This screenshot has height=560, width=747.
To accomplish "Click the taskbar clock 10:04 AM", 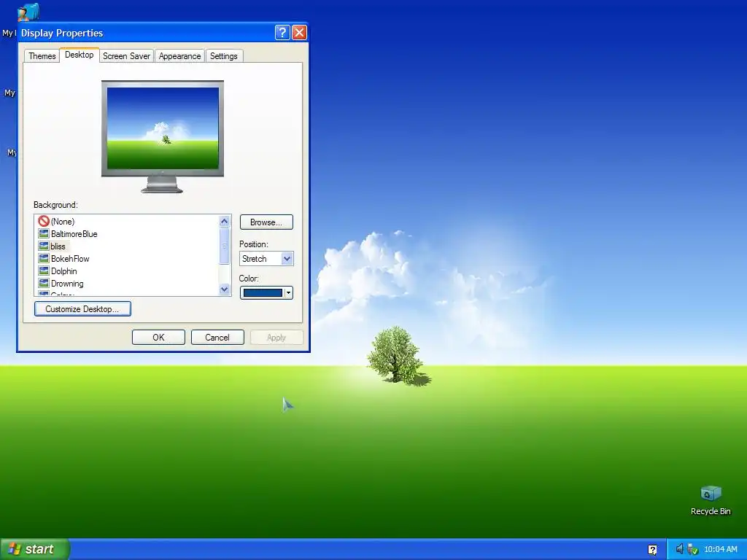I will point(720,549).
